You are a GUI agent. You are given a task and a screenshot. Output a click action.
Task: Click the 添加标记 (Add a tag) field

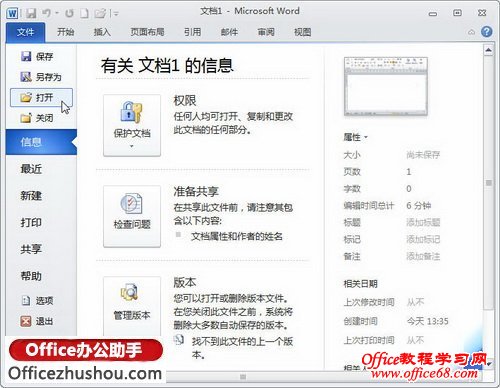[423, 239]
